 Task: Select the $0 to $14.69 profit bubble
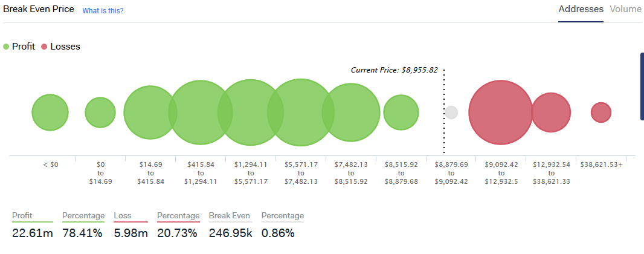coord(100,112)
